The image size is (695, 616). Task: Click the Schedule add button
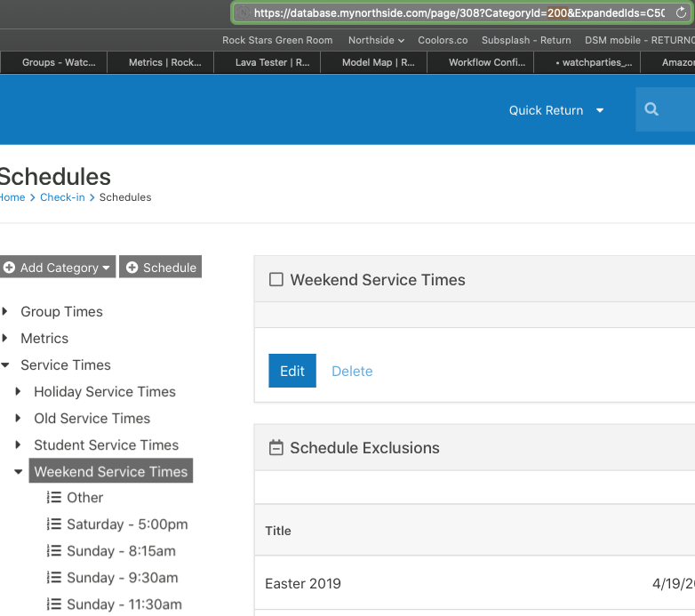[161, 267]
